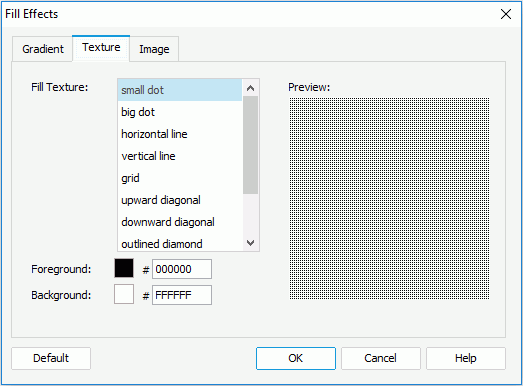Close the Fill Effects dialog
This screenshot has height=386, width=523.
[506, 14]
